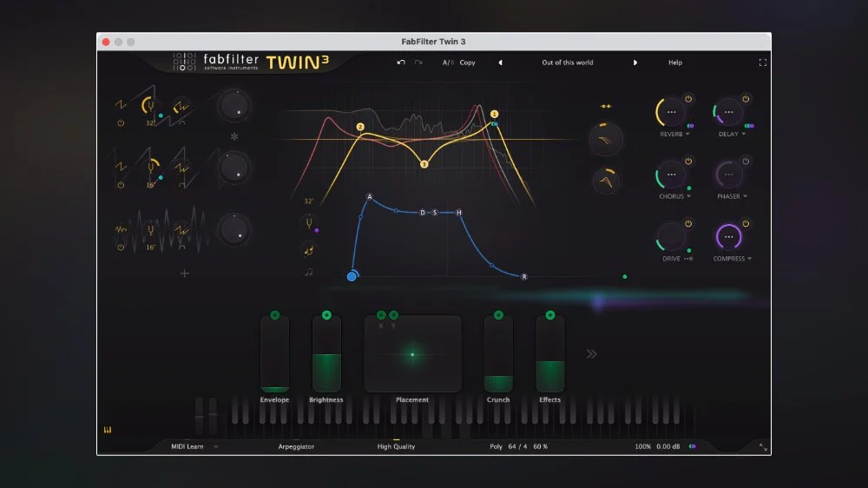Viewport: 868px width, 488px height.
Task: Click the envelope Hold point H
Action: click(459, 213)
